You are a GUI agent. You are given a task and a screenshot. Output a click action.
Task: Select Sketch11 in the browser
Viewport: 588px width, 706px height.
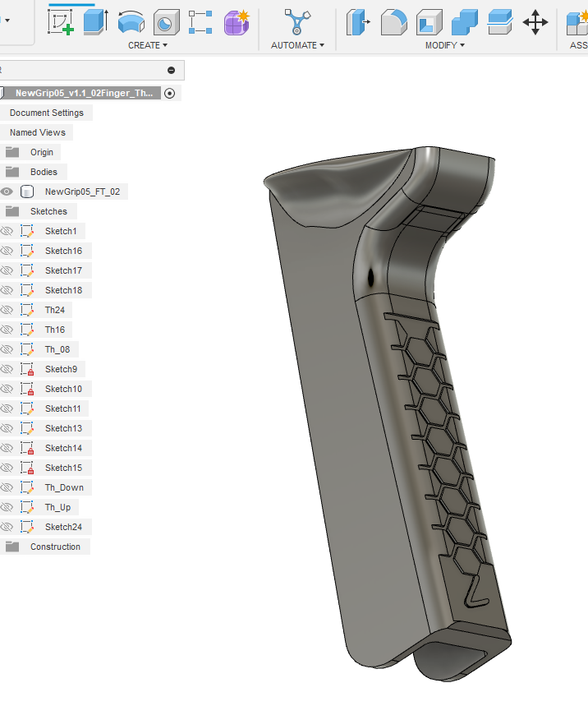coord(63,408)
